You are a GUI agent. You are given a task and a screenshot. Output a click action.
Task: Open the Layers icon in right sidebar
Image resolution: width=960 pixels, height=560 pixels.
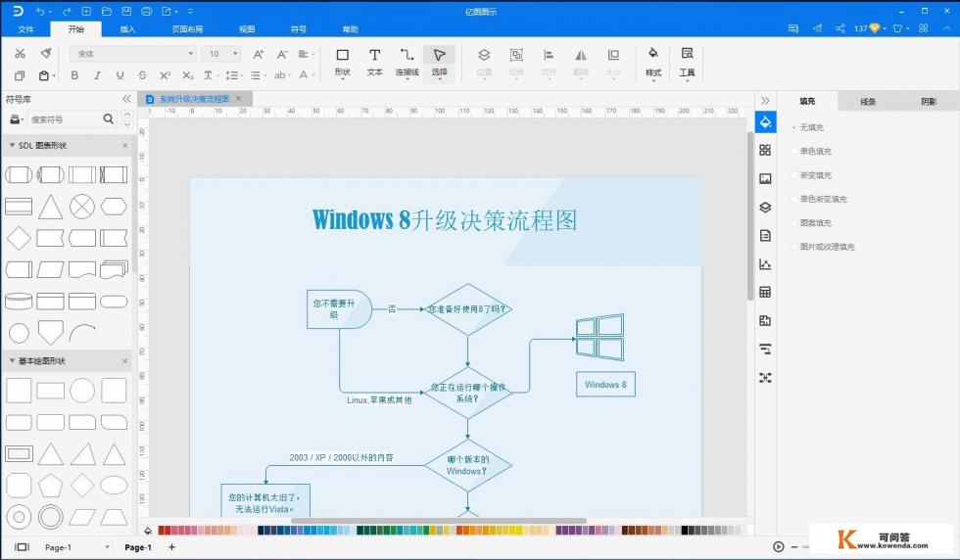765,207
